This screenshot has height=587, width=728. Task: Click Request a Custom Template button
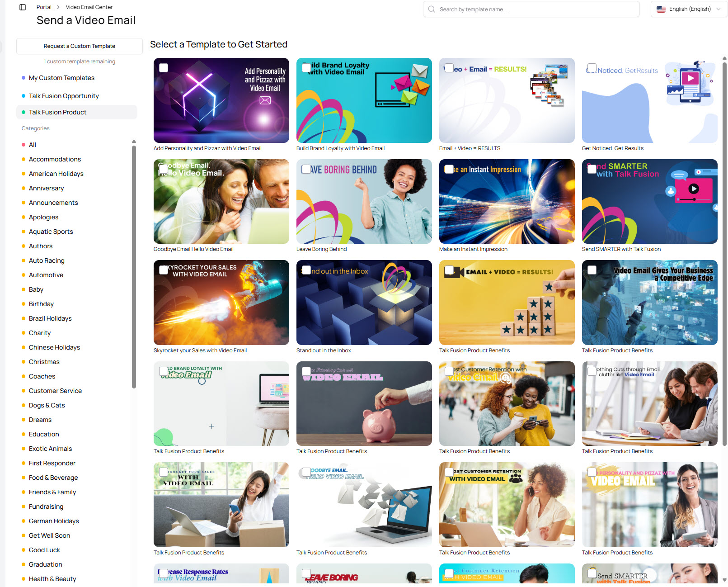point(80,46)
